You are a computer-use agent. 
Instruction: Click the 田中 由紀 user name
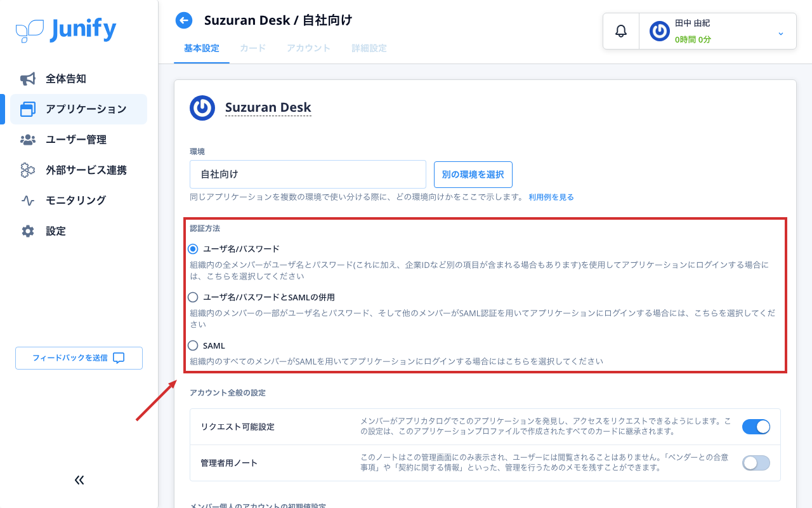pyautogui.click(x=692, y=23)
